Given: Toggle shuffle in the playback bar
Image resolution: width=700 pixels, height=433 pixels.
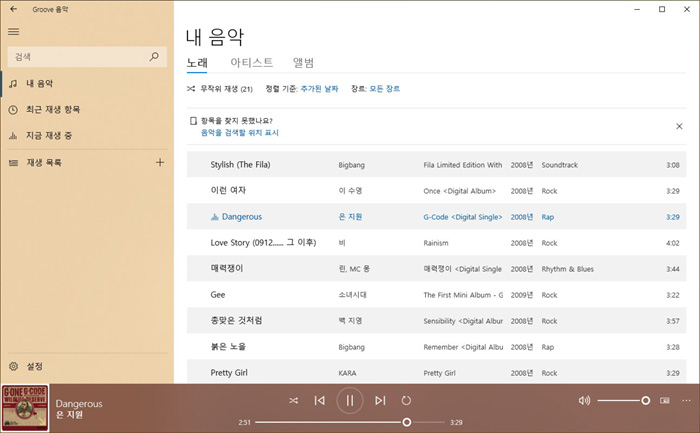Looking at the screenshot, I should pyautogui.click(x=293, y=401).
